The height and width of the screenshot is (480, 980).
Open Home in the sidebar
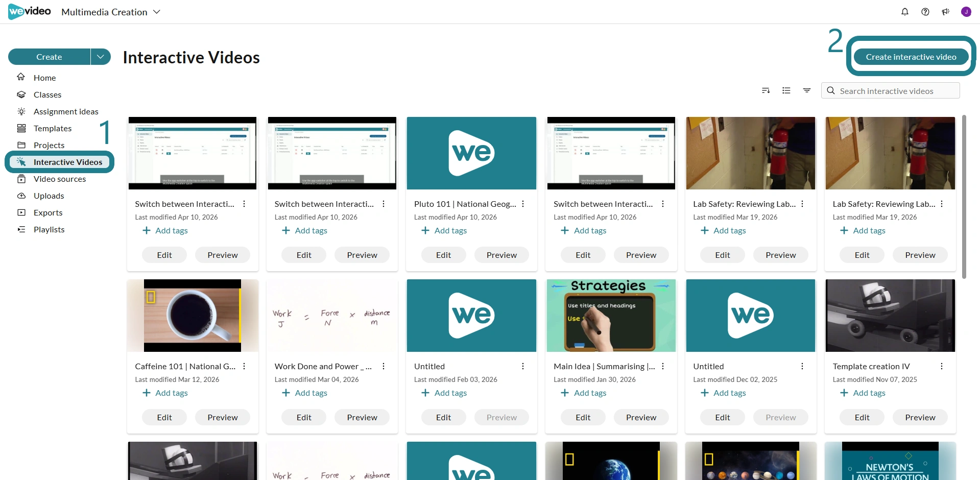(x=44, y=78)
